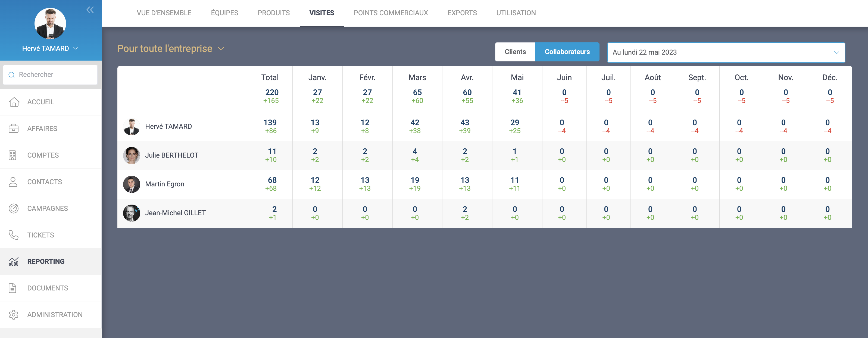Open the 'Pour toute l'entreprise' scope dropdown
Screen dimensions: 868x338
pyautogui.click(x=170, y=49)
